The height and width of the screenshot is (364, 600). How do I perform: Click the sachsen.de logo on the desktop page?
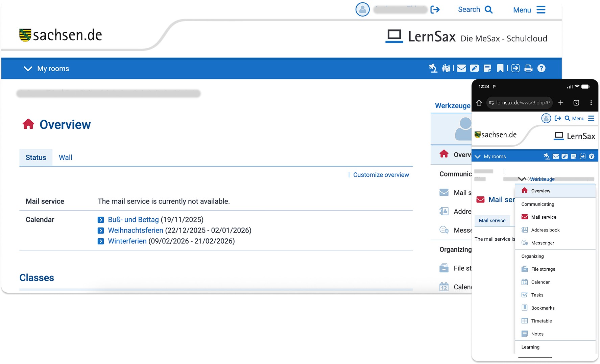pyautogui.click(x=61, y=35)
